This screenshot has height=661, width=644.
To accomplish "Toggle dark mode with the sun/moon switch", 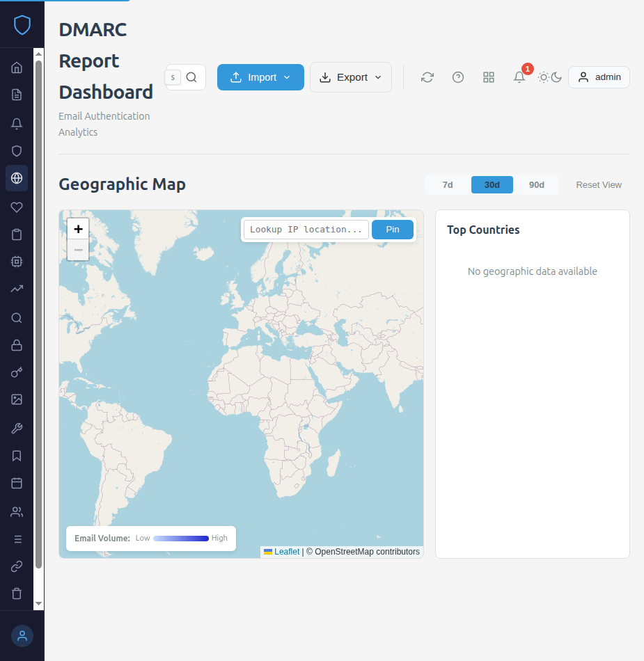I will pyautogui.click(x=549, y=77).
